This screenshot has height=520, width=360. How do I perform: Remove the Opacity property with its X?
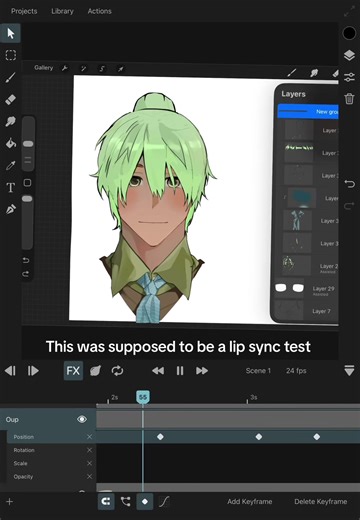pos(89,477)
